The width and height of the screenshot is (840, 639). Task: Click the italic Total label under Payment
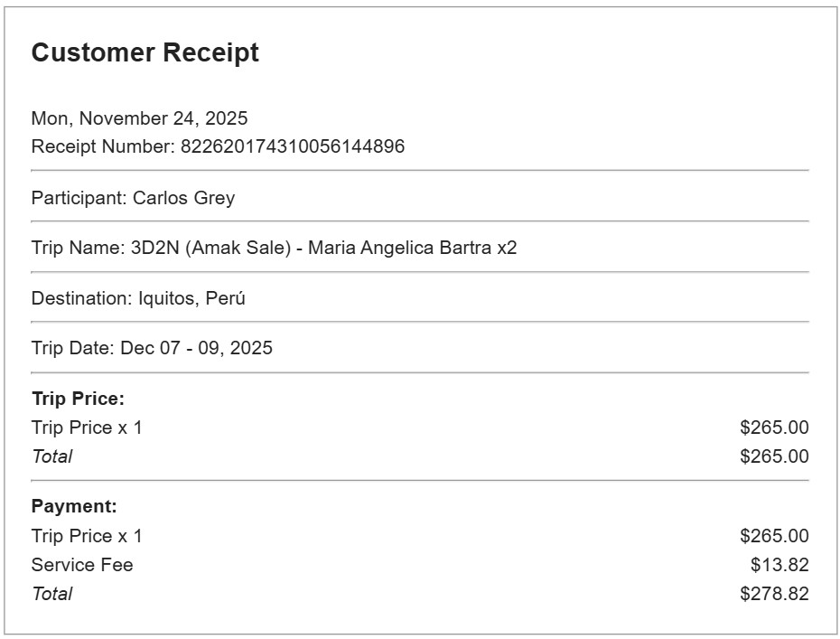(x=51, y=594)
